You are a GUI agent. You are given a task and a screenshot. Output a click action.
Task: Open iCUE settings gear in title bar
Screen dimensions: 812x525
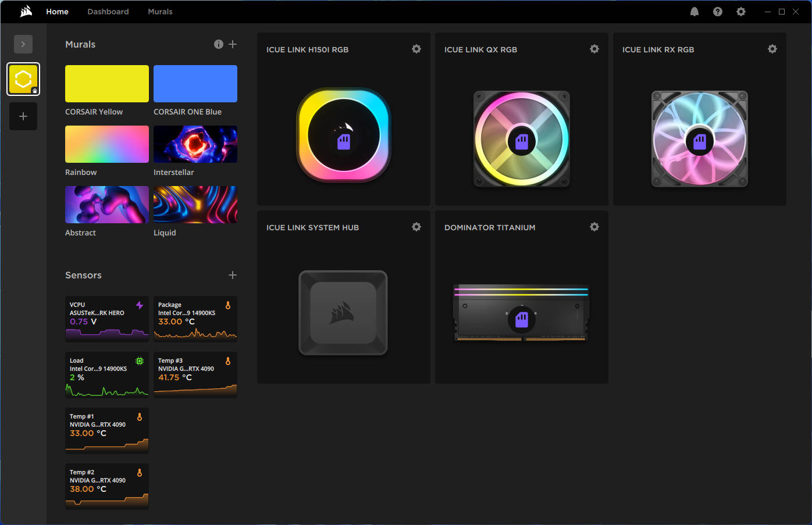click(x=741, y=12)
